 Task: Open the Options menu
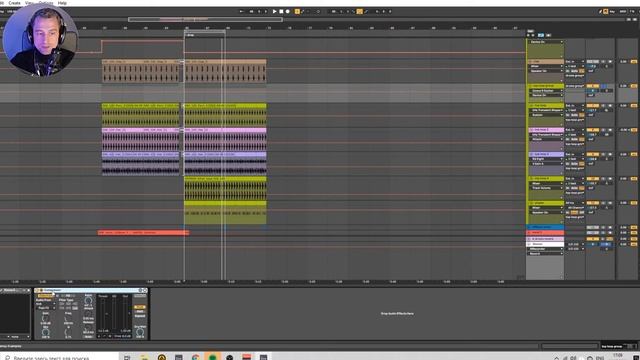(x=46, y=3)
